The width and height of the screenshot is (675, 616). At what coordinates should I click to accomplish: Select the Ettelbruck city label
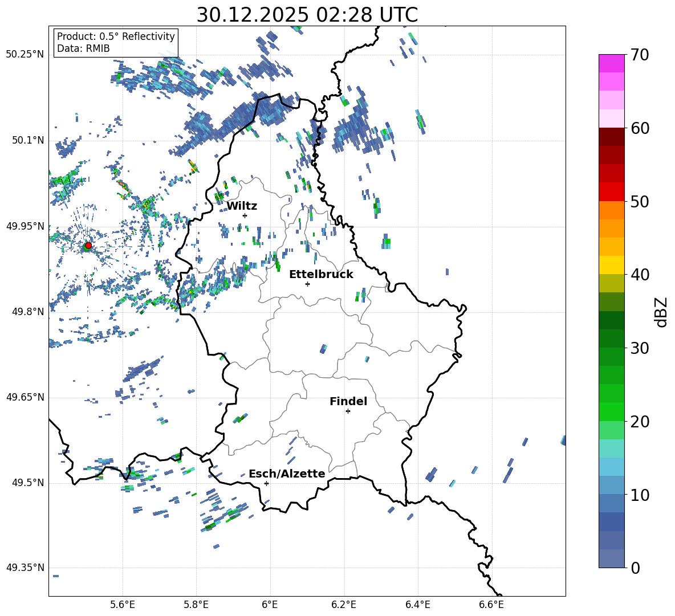(x=321, y=274)
